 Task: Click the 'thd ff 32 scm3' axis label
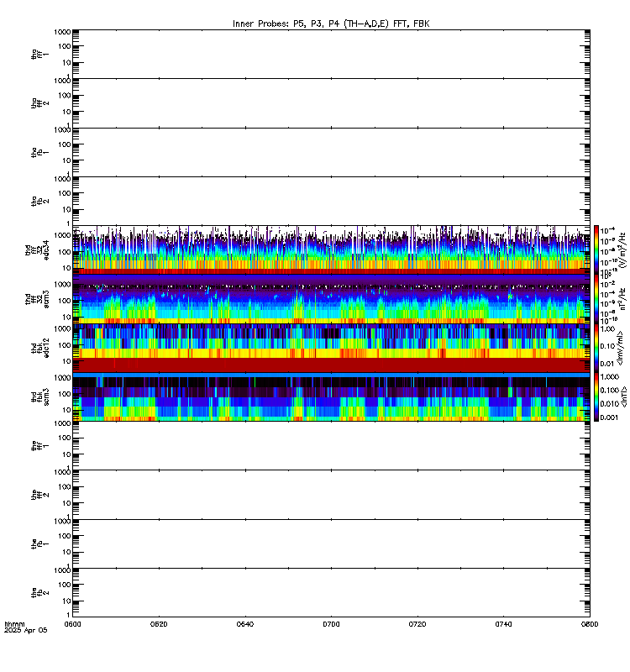(37, 299)
